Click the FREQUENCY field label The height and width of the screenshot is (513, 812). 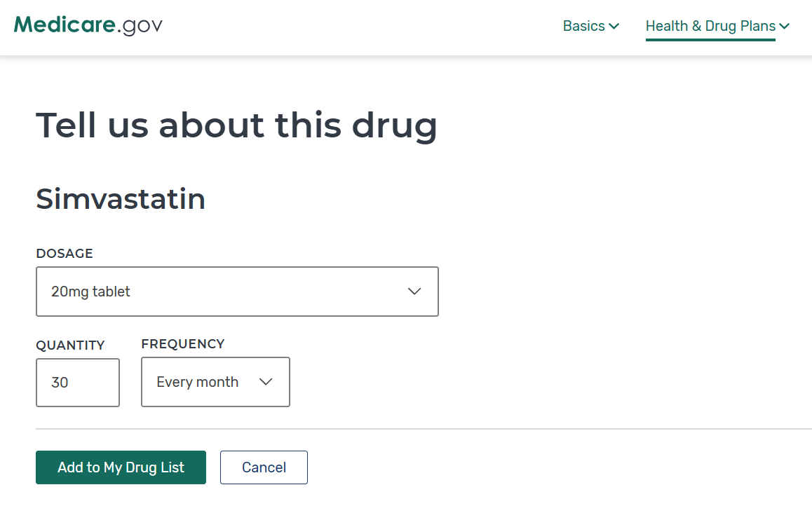[x=183, y=344]
